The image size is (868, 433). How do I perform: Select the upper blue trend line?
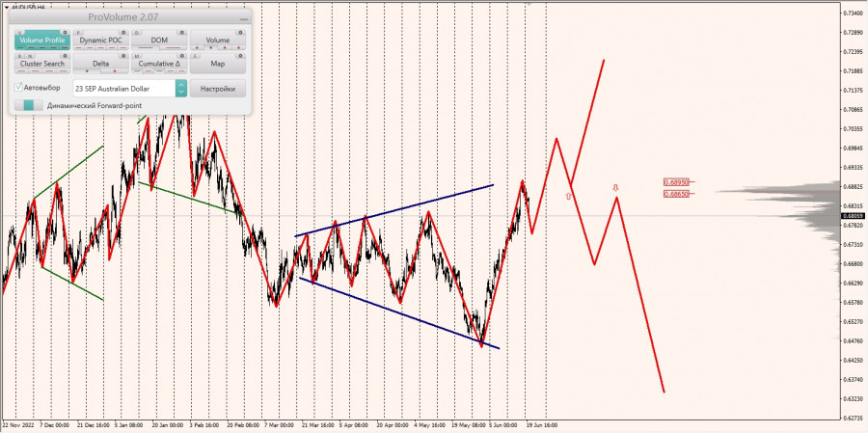pyautogui.click(x=394, y=210)
